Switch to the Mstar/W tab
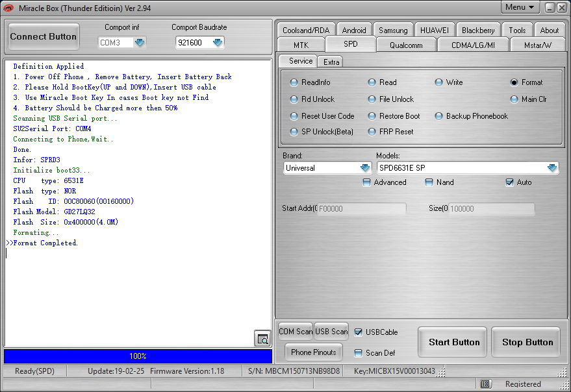 click(537, 45)
